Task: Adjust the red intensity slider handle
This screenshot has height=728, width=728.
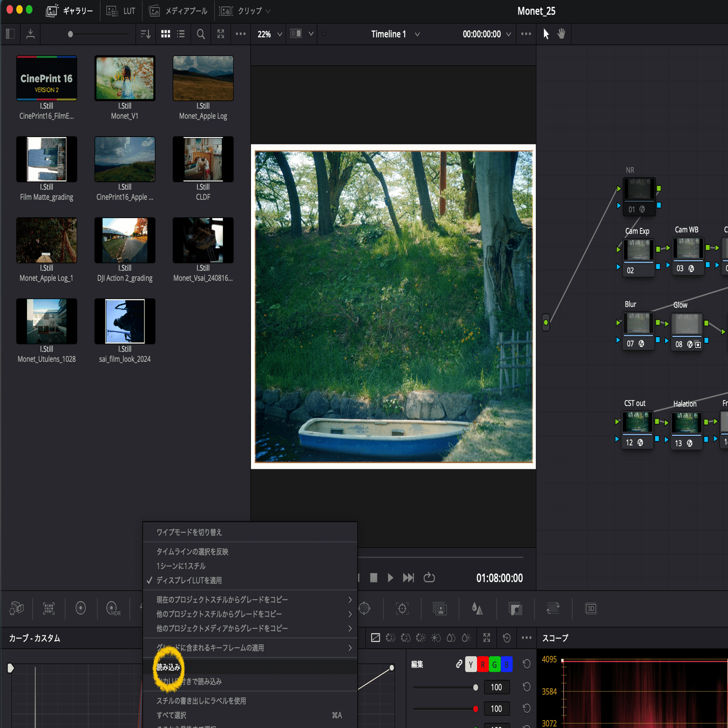Action: coord(476,709)
